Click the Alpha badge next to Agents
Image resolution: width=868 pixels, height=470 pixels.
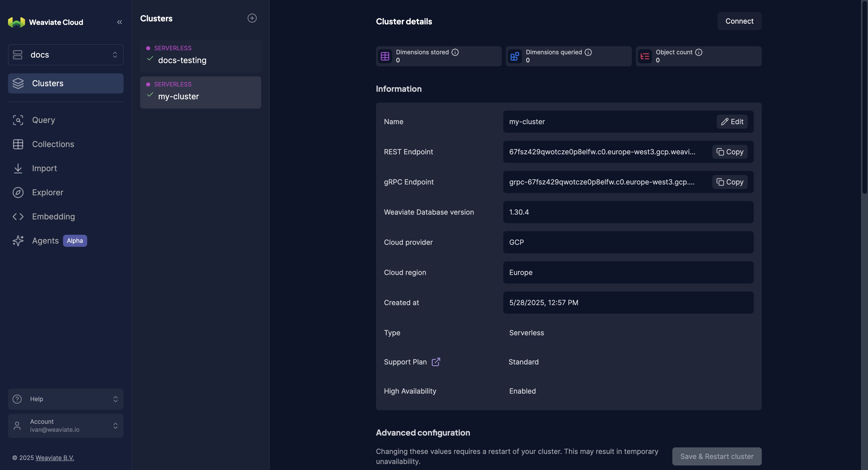tap(75, 241)
